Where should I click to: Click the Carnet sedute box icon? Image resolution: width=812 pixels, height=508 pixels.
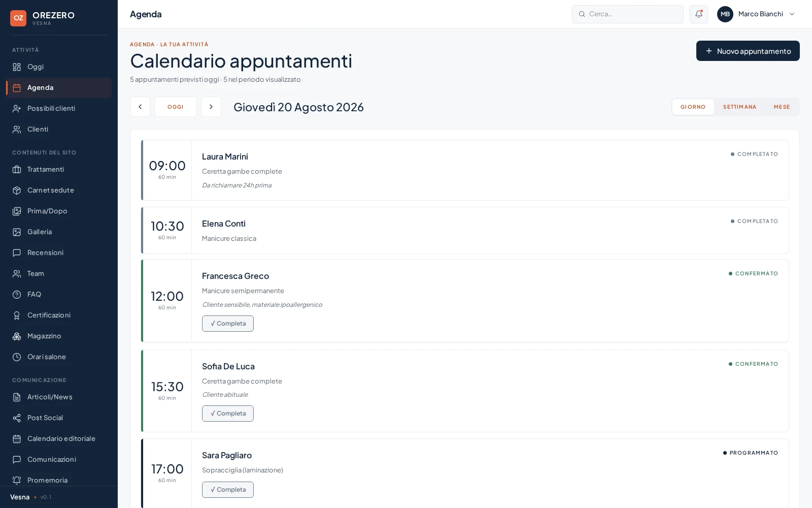click(17, 190)
